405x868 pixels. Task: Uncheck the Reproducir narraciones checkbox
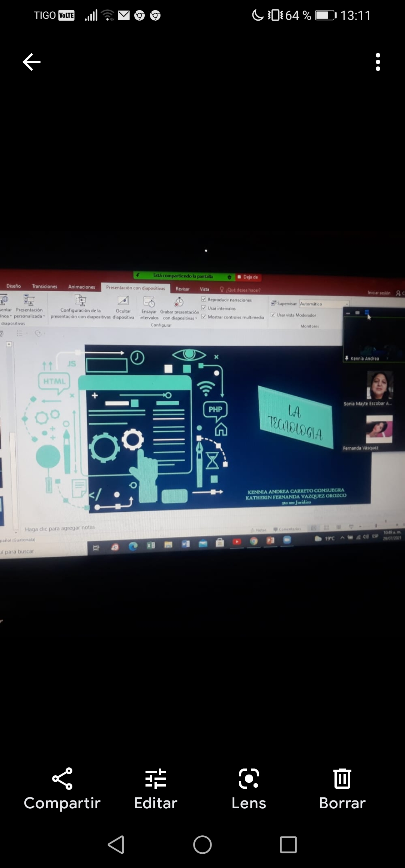pyautogui.click(x=204, y=299)
